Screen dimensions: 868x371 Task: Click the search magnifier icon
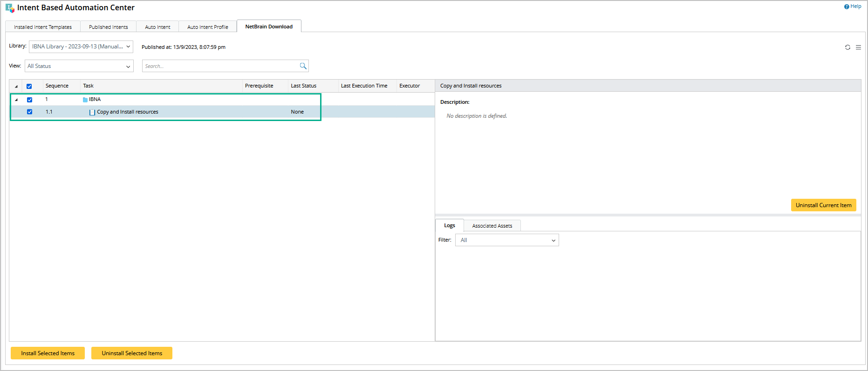coord(303,66)
